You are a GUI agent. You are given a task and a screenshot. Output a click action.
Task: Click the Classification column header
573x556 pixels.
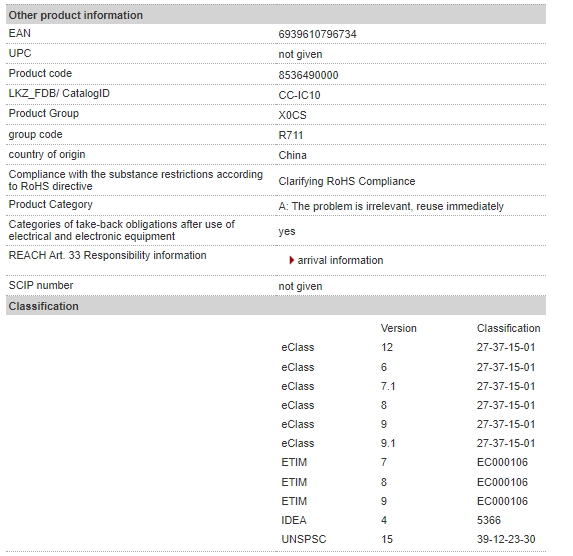(x=509, y=329)
